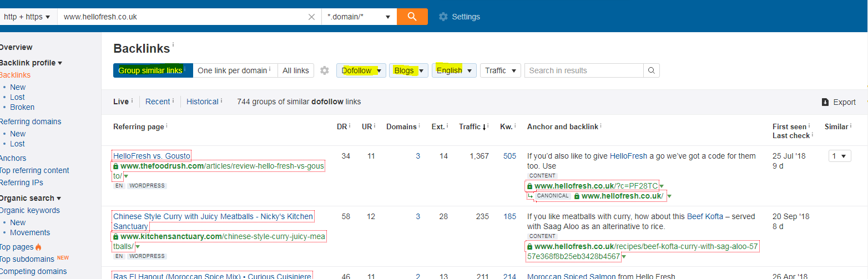Click the CANONICAL www.hellofresh.co.uk/ link
The height and width of the screenshot is (279, 868).
point(622,196)
